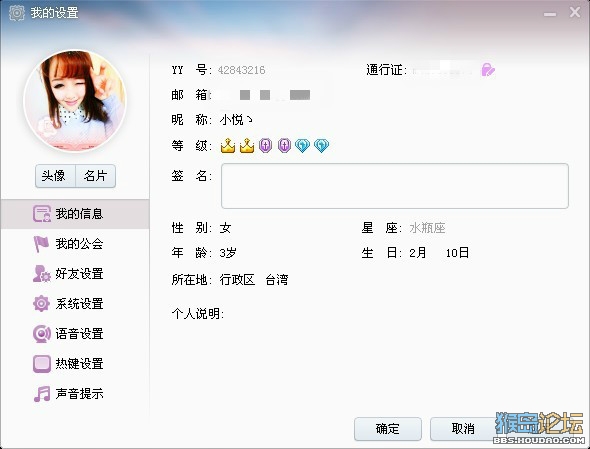Open System Settings (系统设置) gear icon

pyautogui.click(x=41, y=303)
